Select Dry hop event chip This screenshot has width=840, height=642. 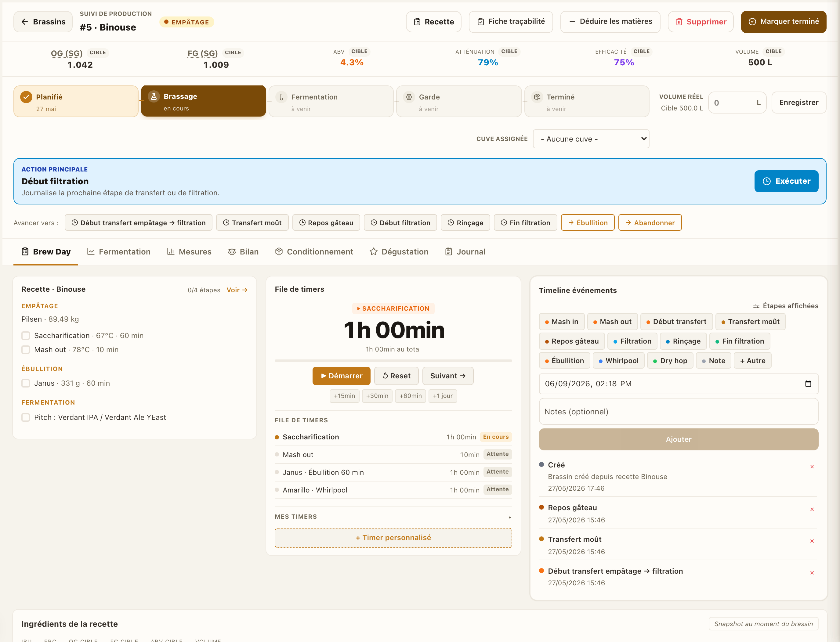point(670,361)
